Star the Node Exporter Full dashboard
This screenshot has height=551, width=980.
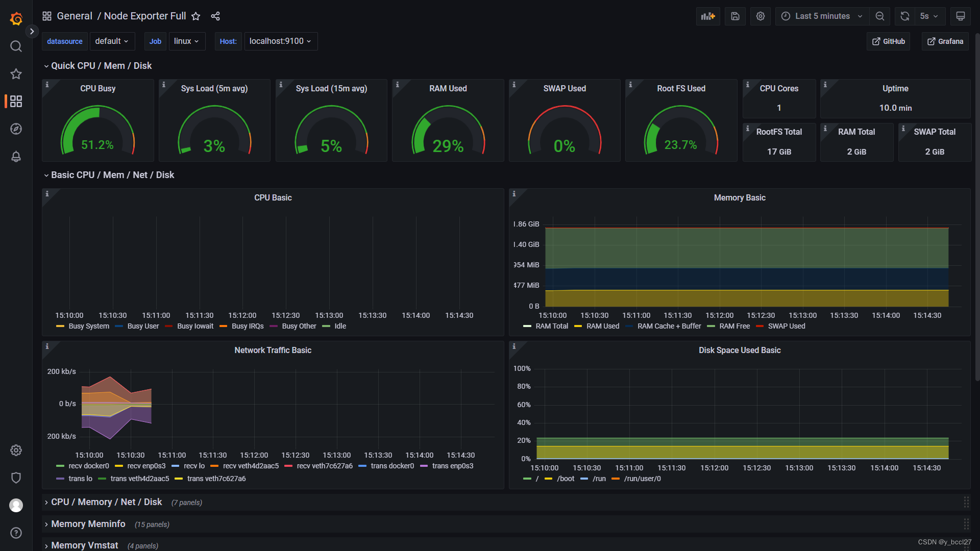195,16
